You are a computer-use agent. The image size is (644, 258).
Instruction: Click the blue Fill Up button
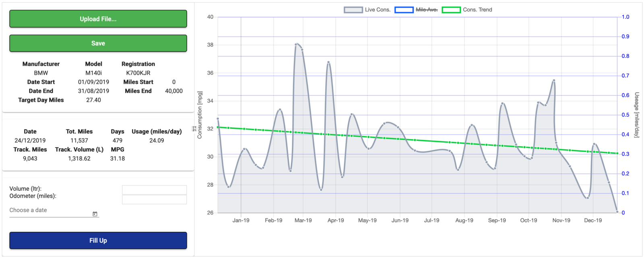(x=98, y=240)
